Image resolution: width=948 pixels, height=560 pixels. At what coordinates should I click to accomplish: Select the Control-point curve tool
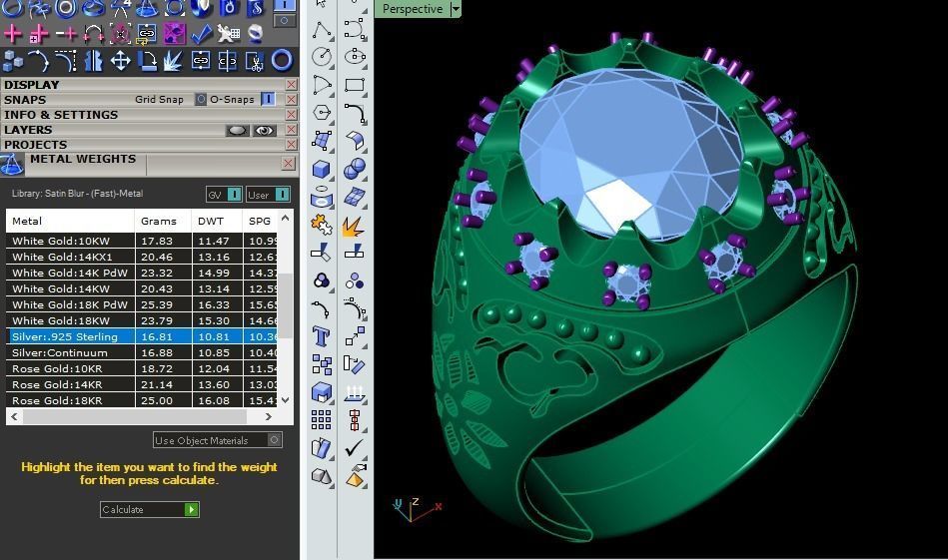355,29
